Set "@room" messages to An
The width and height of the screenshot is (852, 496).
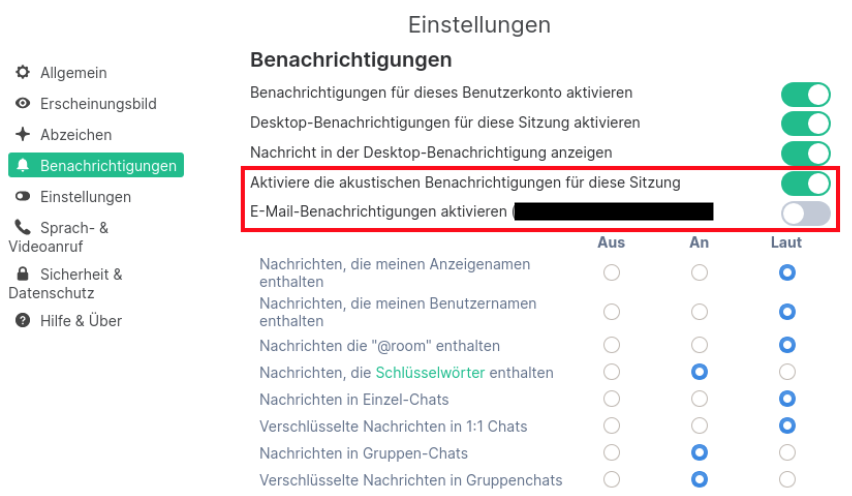coord(700,345)
